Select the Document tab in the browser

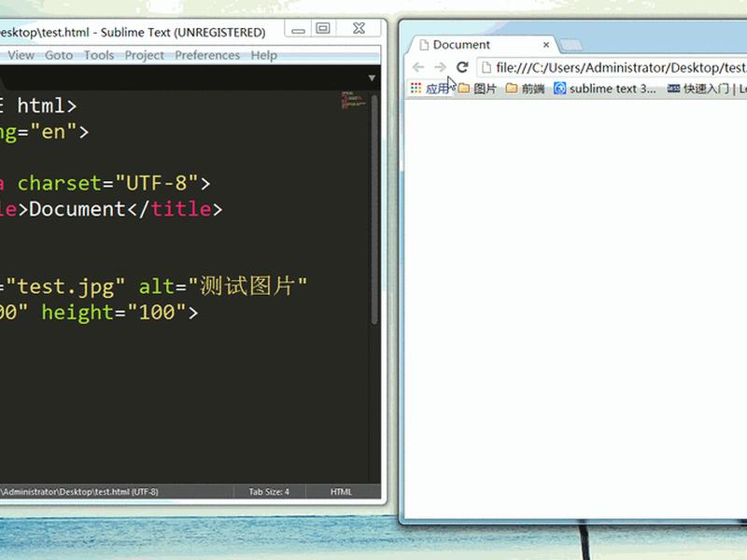tap(481, 45)
